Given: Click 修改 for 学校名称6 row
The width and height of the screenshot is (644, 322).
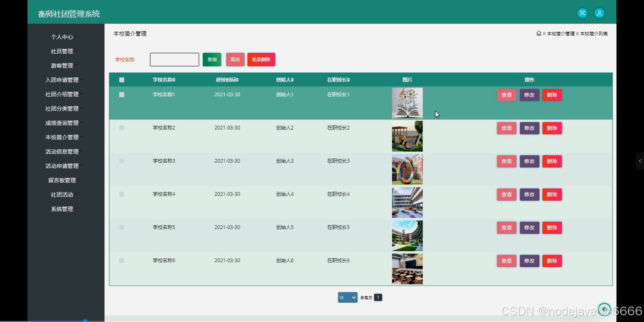Looking at the screenshot, I should (x=529, y=261).
